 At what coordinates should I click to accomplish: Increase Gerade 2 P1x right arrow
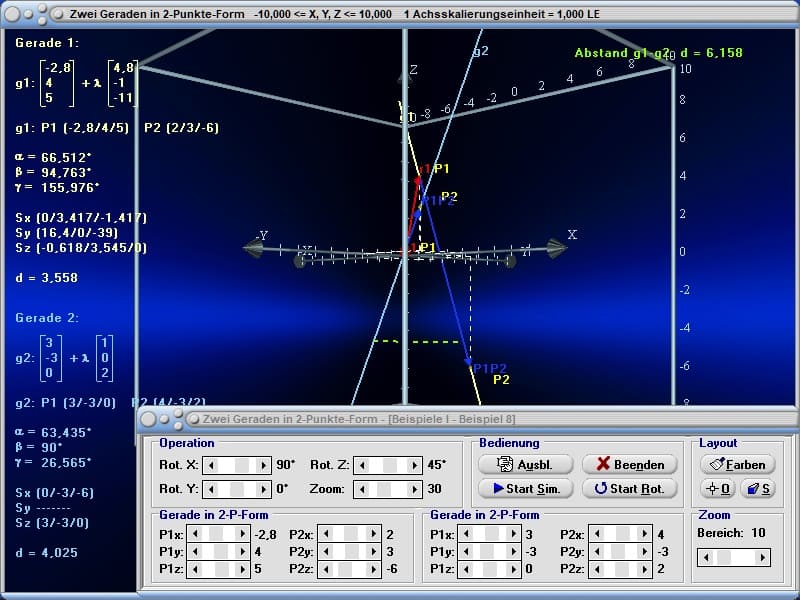(x=513, y=534)
